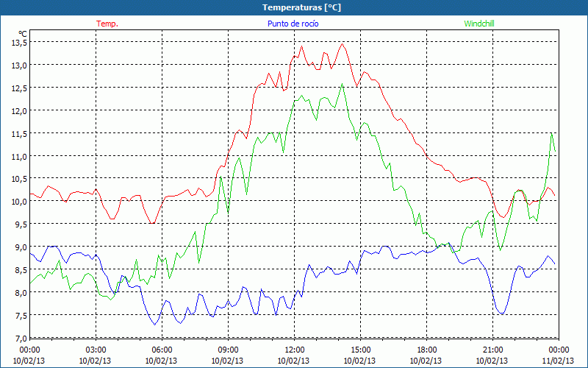Select the red 'Temp.' legend label

[x=107, y=24]
